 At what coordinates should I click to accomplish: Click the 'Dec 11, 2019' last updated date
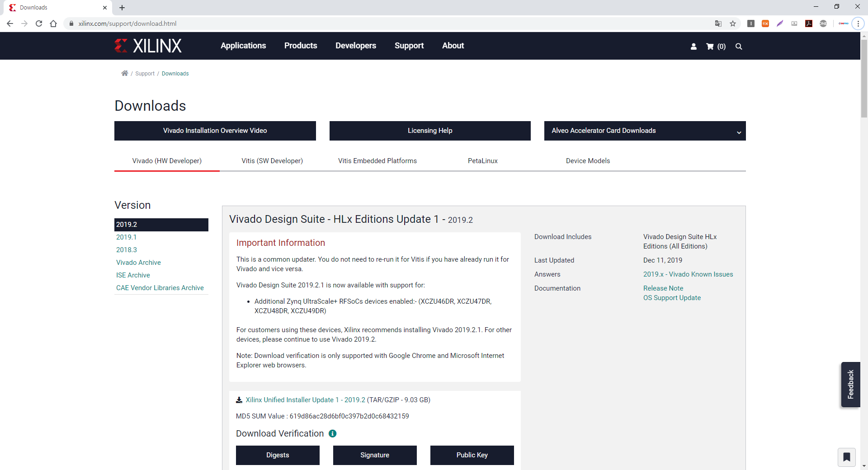tap(663, 260)
